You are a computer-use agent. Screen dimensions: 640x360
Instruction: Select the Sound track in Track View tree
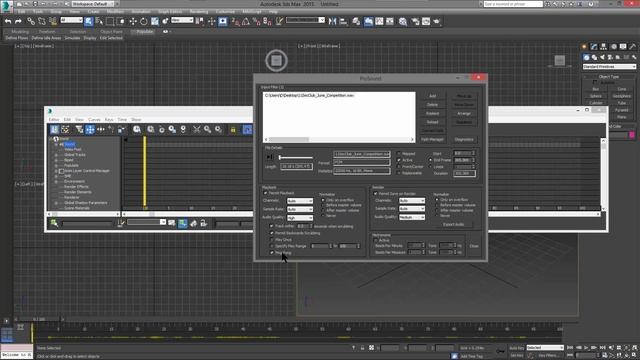[x=69, y=144]
